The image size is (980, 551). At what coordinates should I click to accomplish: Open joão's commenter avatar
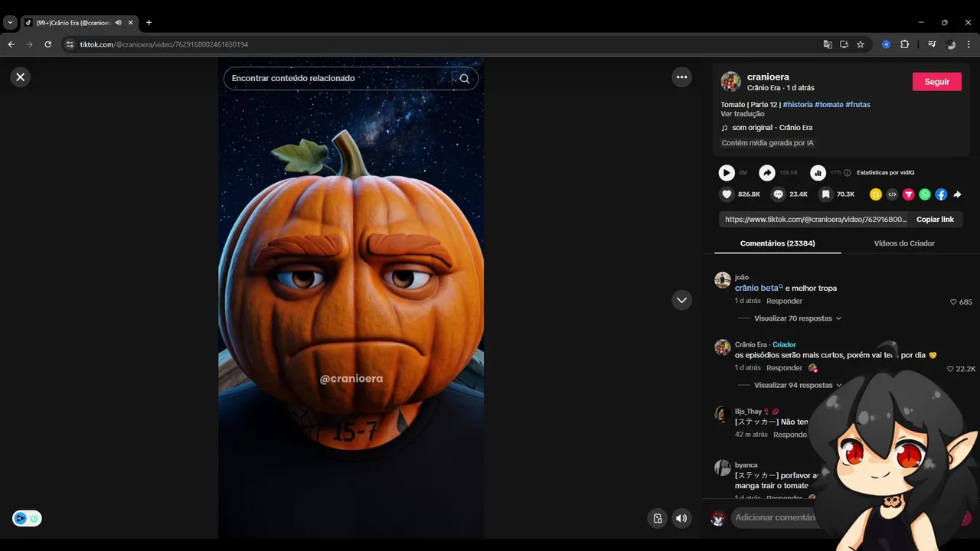722,279
